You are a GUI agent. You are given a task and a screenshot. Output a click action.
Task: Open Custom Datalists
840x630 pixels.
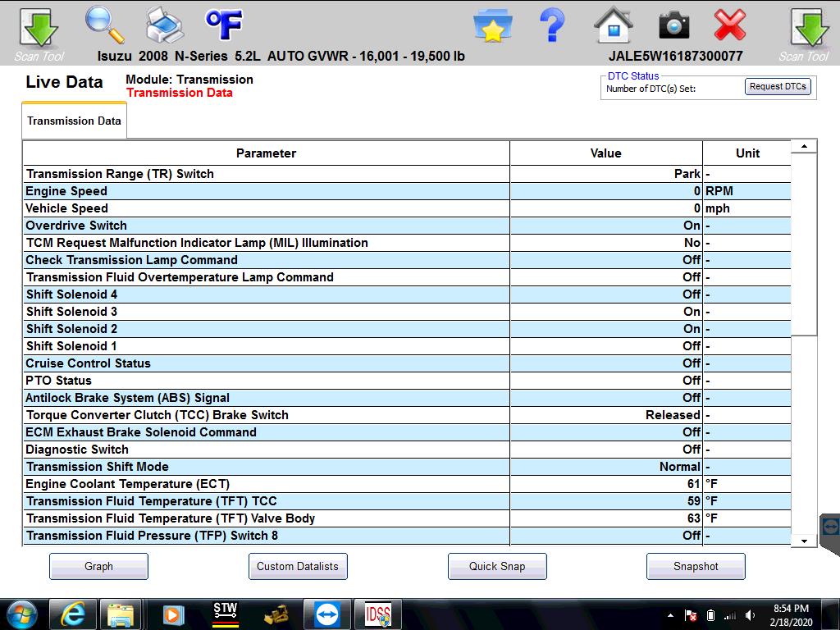(298, 566)
